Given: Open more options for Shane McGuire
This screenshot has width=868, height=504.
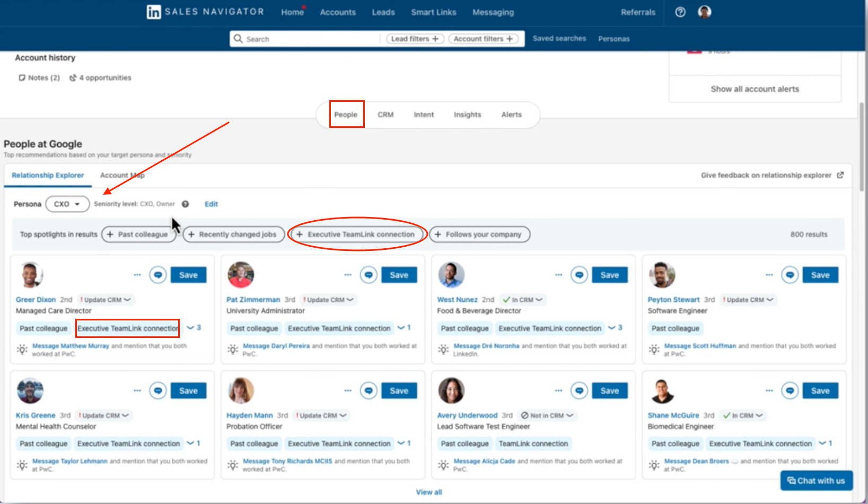Looking at the screenshot, I should coord(769,390).
